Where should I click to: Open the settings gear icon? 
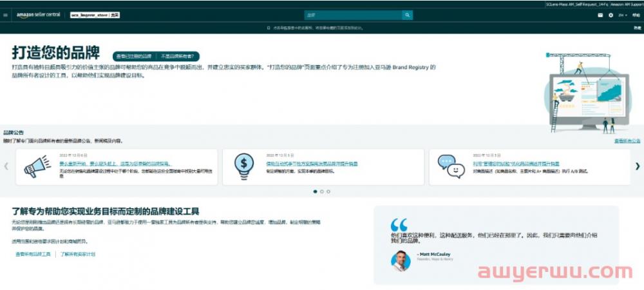point(611,15)
